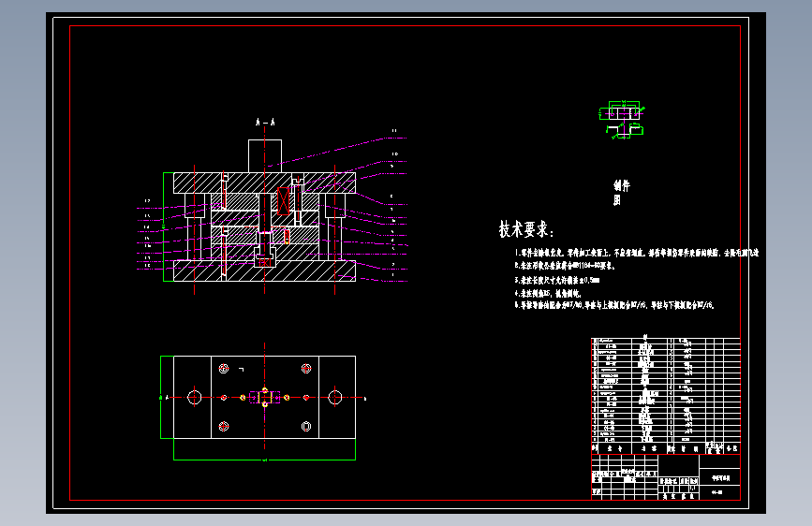Select the right guide post circle in plan view
Viewport: 812px width, 526px height.
pyautogui.click(x=335, y=397)
